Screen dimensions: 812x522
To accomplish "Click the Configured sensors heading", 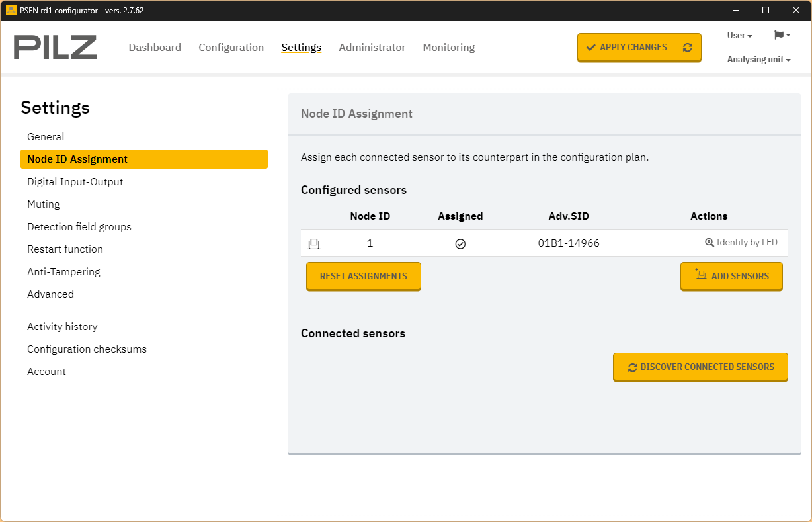I will (x=354, y=190).
